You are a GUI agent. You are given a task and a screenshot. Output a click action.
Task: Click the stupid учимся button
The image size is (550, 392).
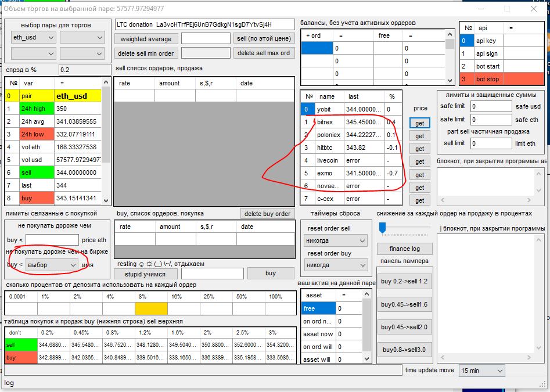[x=145, y=274]
